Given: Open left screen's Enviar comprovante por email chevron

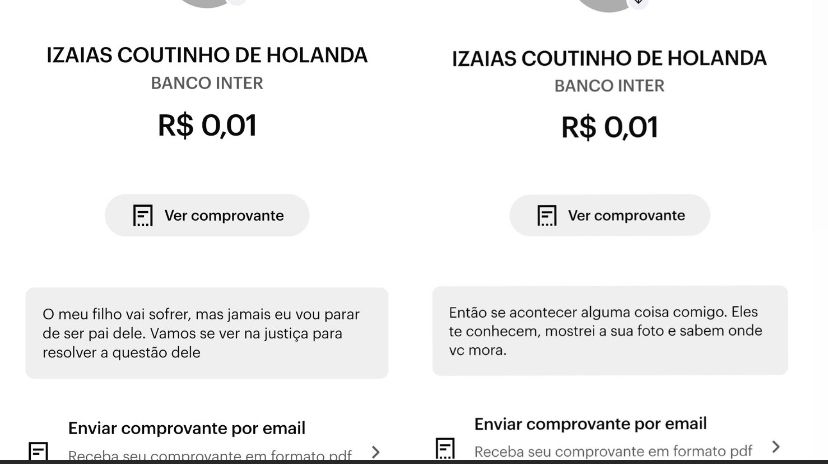Looking at the screenshot, I should coord(376,452).
